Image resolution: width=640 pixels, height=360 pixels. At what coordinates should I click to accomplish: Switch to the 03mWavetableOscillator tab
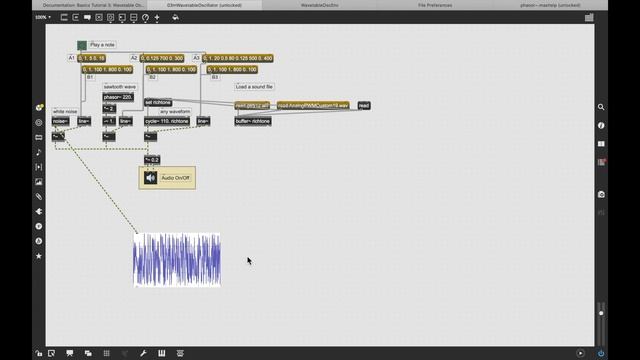(x=204, y=5)
